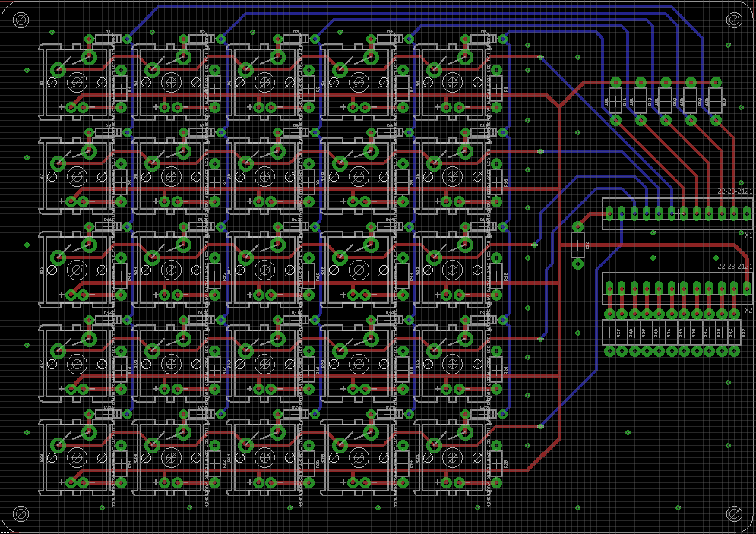Click the 22-23-2121 label near connector X1
The width and height of the screenshot is (756, 534).
pyautogui.click(x=734, y=192)
